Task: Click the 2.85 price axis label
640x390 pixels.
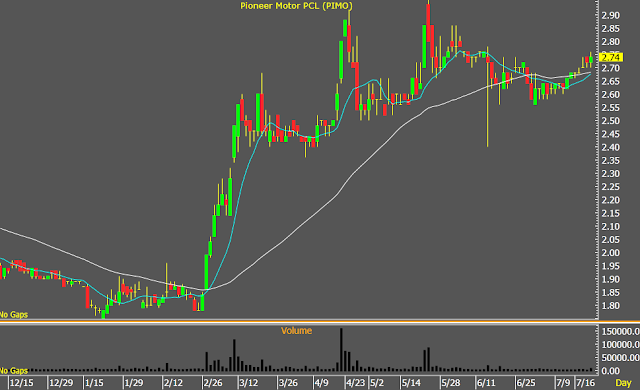Action: [610, 29]
